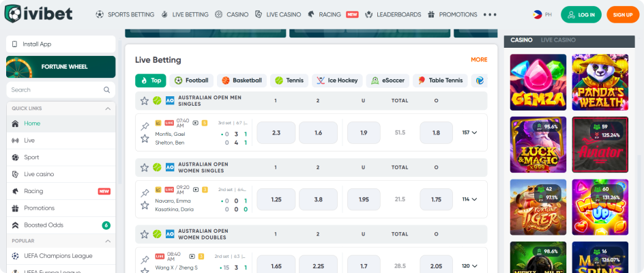The height and width of the screenshot is (273, 644).
Task: Open RACING in top navigation
Action: pos(333,14)
